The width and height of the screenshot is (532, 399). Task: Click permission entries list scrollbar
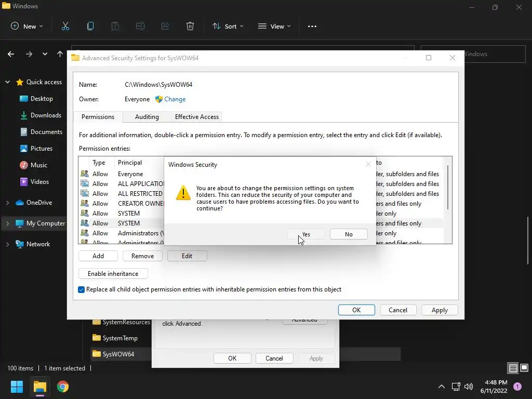(x=448, y=187)
